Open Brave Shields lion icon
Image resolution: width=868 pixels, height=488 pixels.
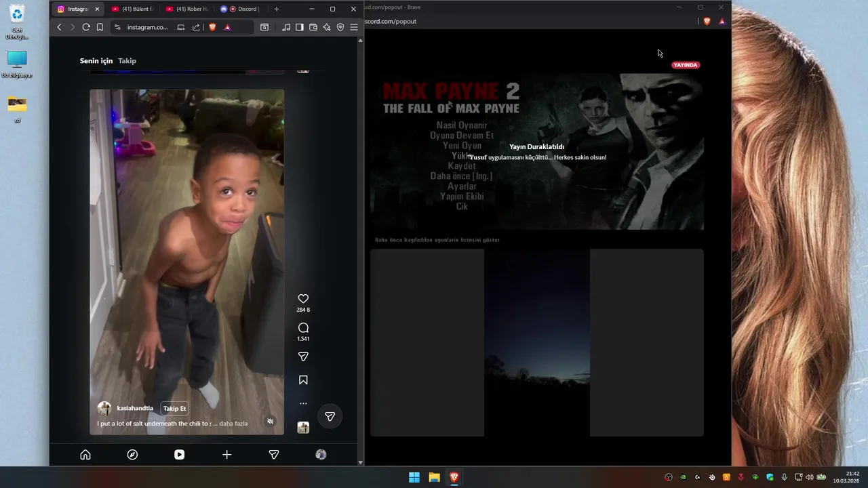point(212,27)
